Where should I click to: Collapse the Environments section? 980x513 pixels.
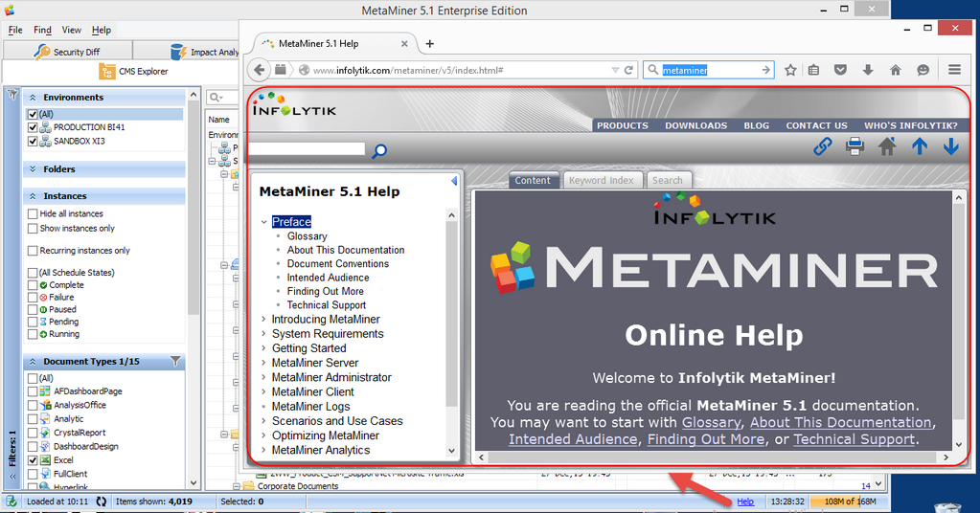pyautogui.click(x=33, y=98)
